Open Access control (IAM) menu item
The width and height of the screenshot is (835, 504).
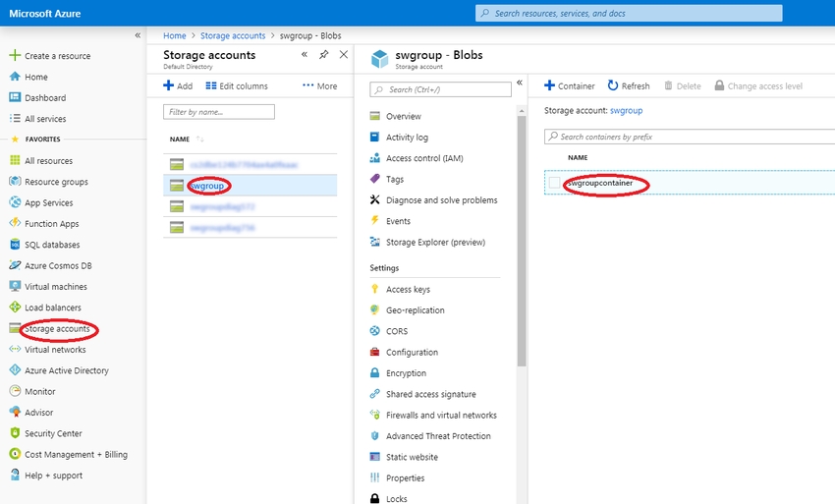423,158
